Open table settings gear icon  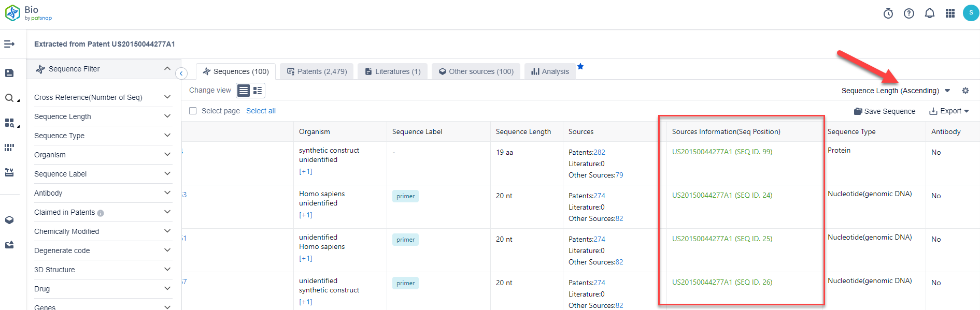[x=965, y=91]
